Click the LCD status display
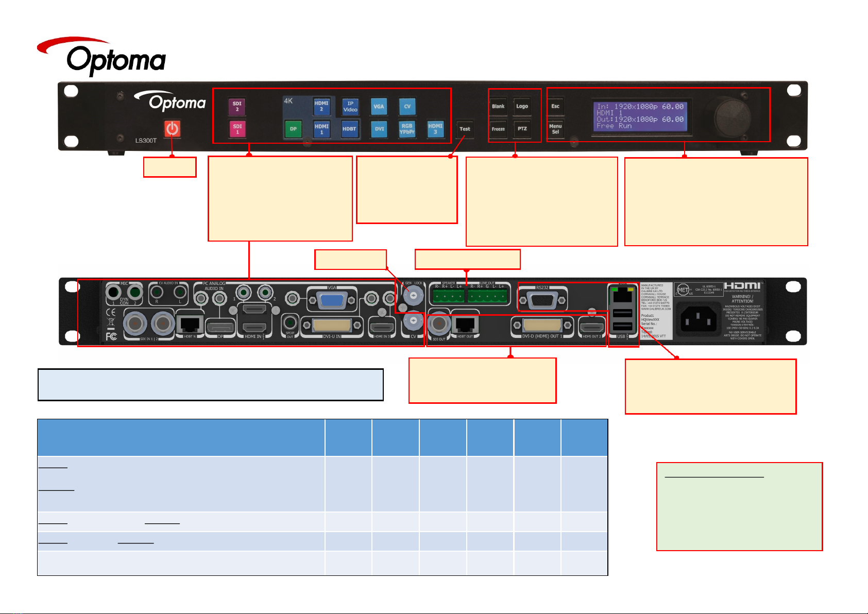Image resolution: width=868 pixels, height=614 pixels. point(640,116)
